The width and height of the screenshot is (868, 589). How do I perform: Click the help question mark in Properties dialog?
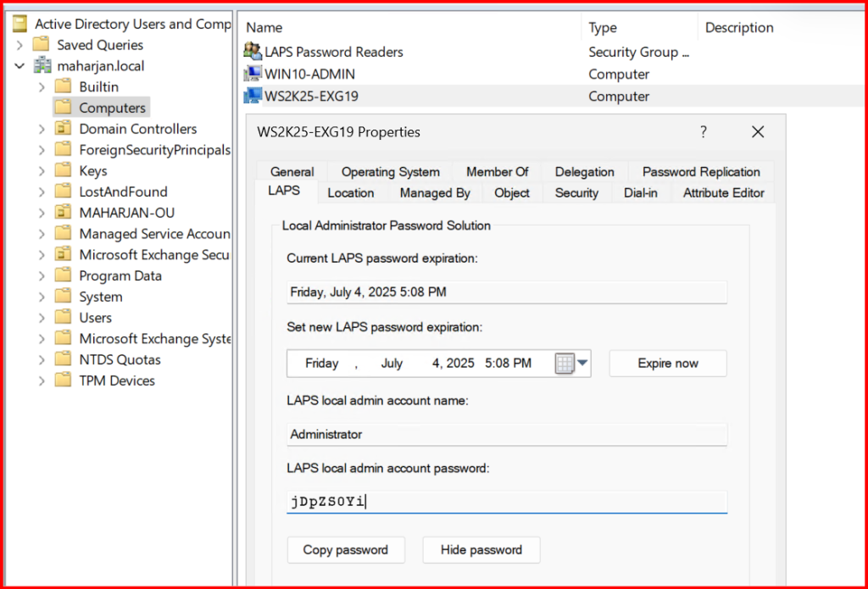click(x=703, y=132)
